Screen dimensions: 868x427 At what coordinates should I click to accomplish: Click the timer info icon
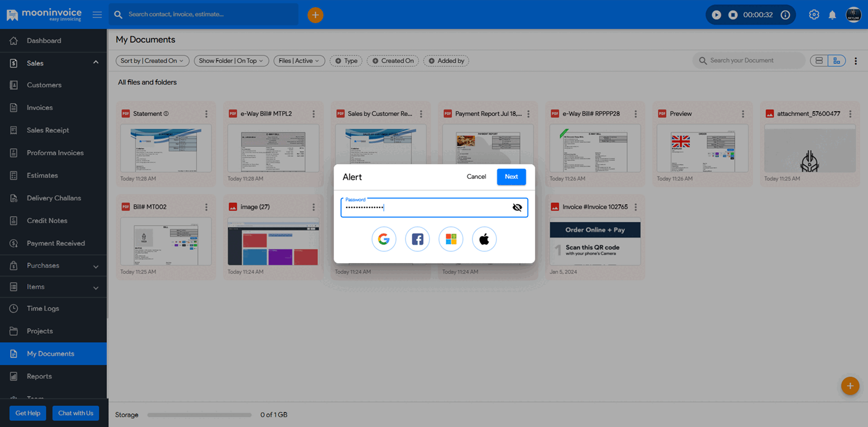pyautogui.click(x=786, y=15)
